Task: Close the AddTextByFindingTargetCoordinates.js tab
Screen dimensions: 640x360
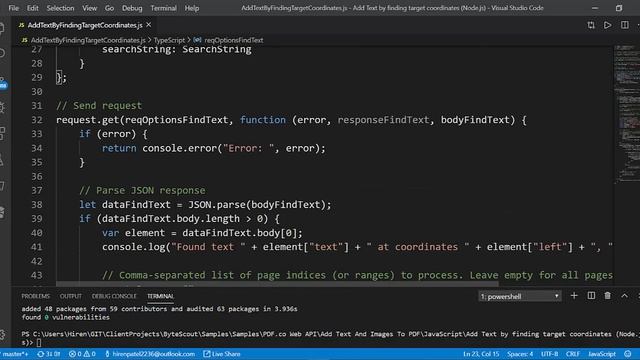Action: 149,25
